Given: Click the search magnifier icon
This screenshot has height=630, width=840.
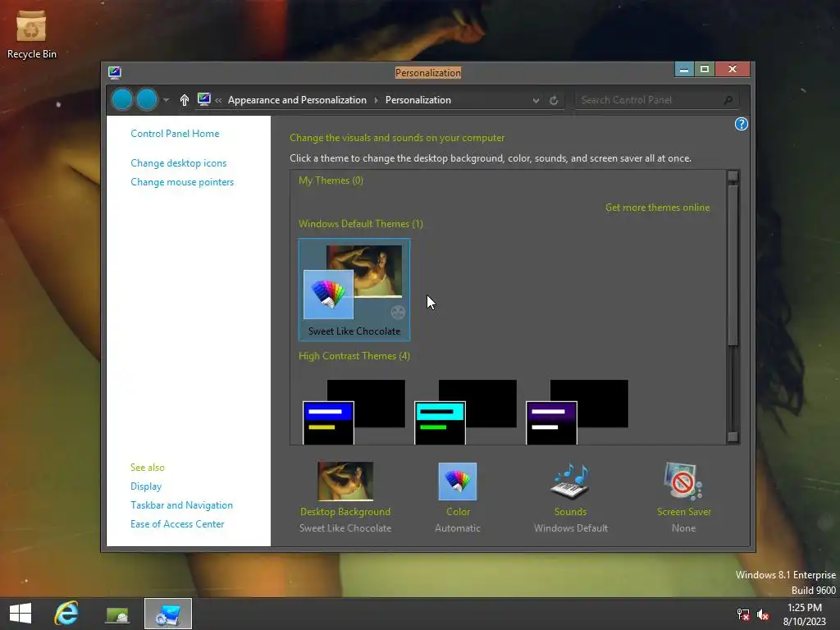Looking at the screenshot, I should point(728,100).
